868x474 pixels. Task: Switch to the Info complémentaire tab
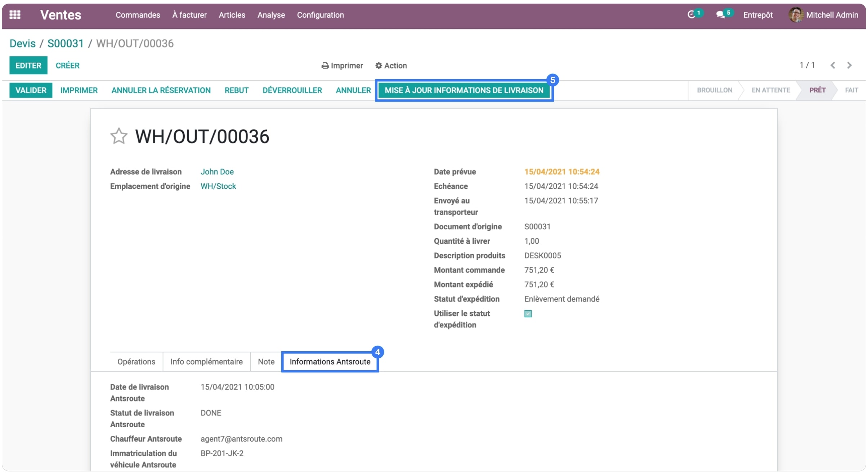206,362
